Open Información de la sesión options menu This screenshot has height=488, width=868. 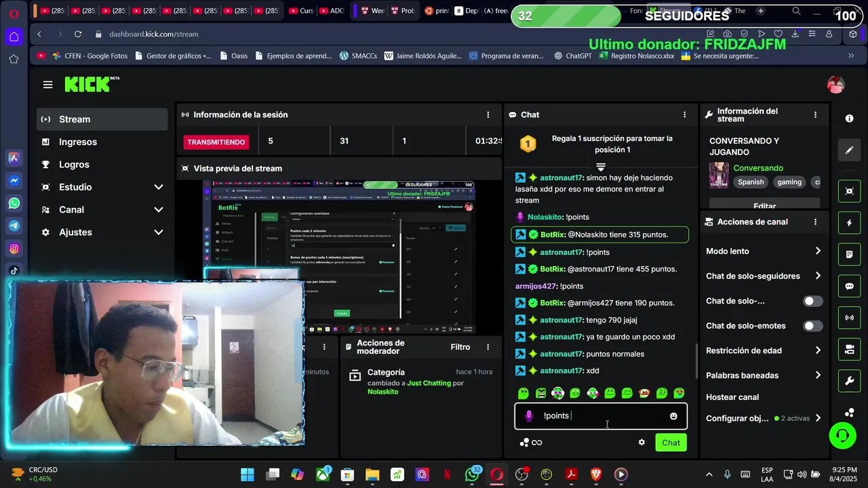pos(488,115)
